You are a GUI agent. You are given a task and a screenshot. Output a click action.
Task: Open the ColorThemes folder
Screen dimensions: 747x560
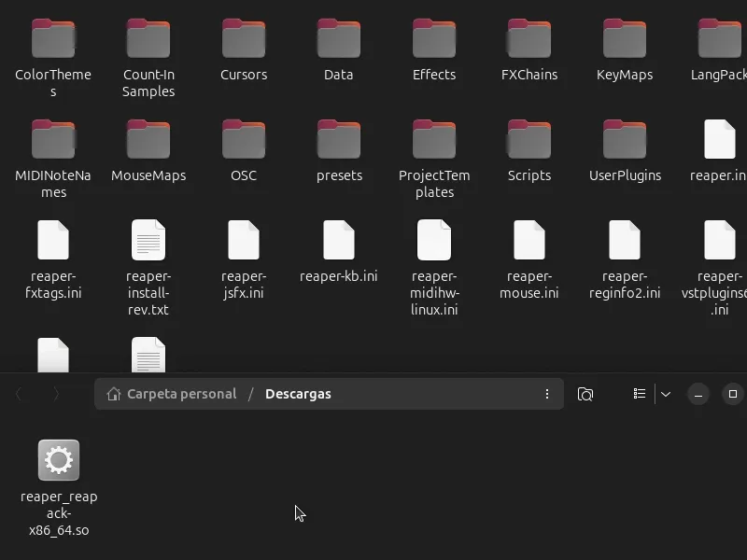tap(53, 38)
